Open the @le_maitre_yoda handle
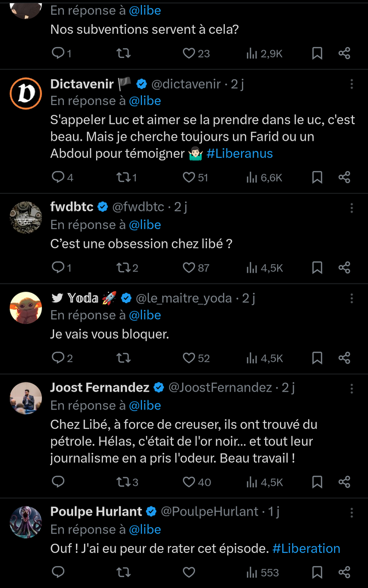The width and height of the screenshot is (368, 588). [184, 298]
